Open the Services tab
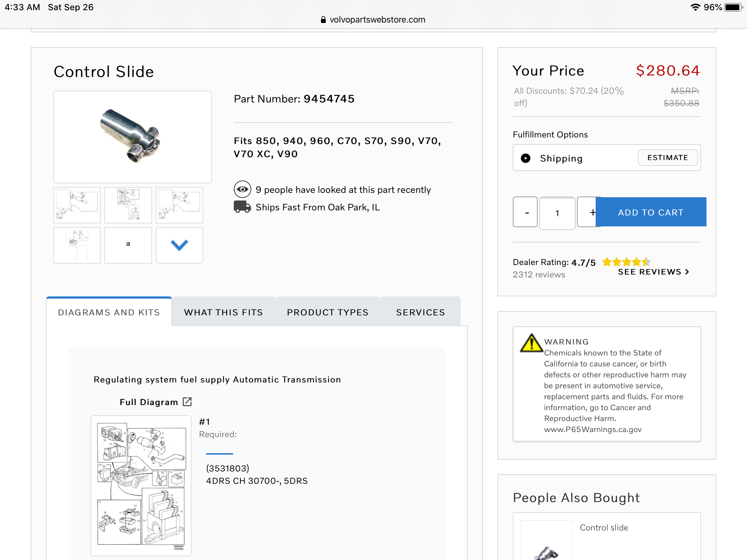747x560 pixels. 421,312
